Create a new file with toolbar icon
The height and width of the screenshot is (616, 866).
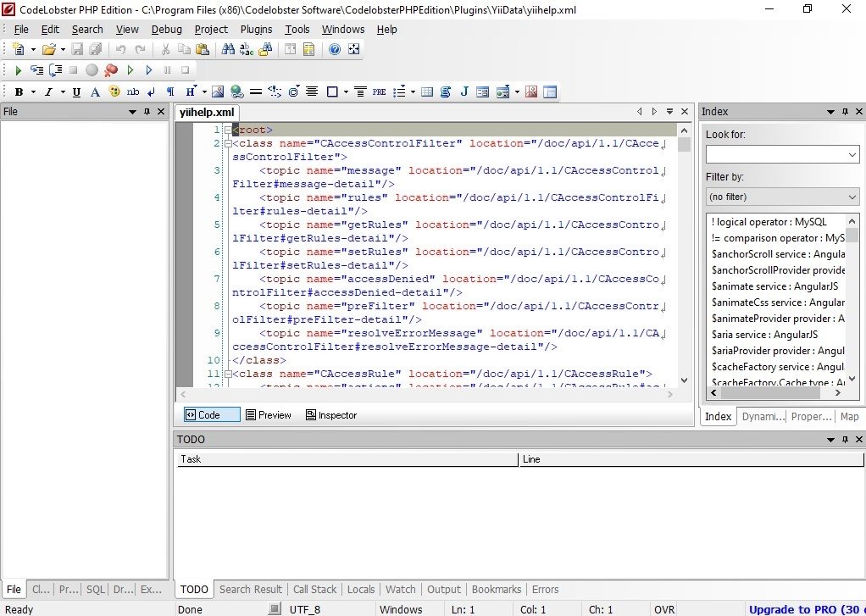[x=19, y=49]
